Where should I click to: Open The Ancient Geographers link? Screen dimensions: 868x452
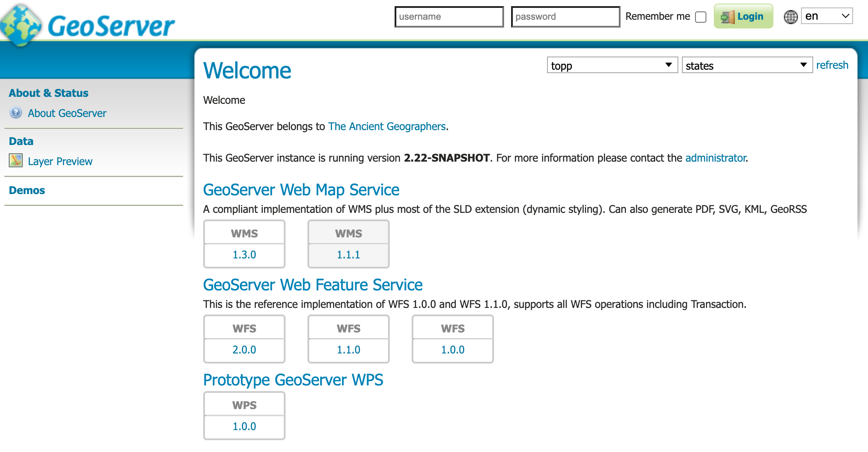click(387, 126)
